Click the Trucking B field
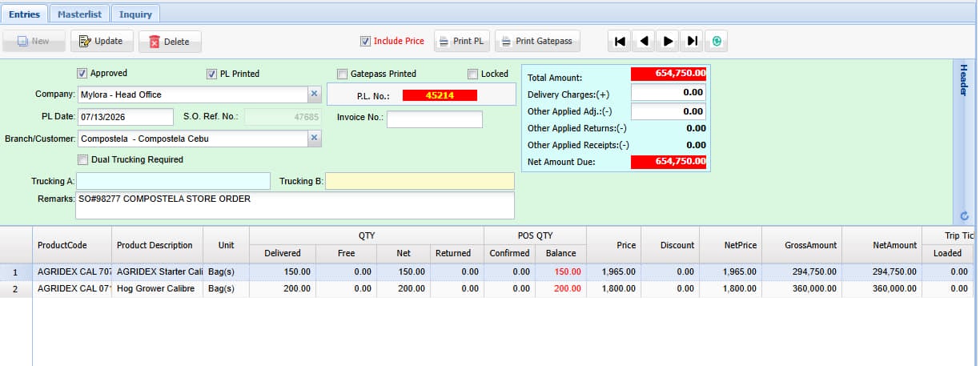980x366 pixels. click(420, 181)
